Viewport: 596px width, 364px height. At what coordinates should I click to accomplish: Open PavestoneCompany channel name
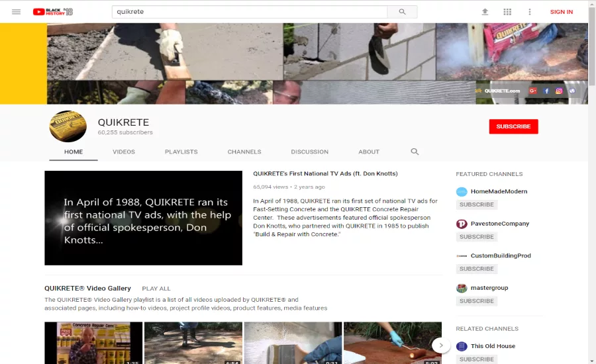tap(500, 224)
